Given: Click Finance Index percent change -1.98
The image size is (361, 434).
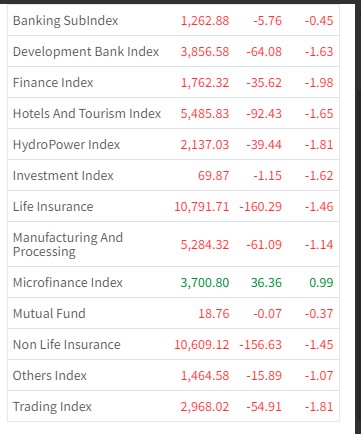Looking at the screenshot, I should pos(319,83).
